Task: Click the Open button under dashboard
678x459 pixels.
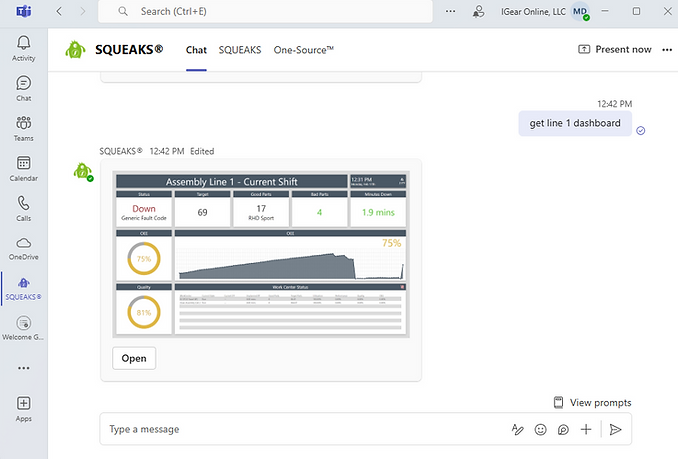Action: 134,358
